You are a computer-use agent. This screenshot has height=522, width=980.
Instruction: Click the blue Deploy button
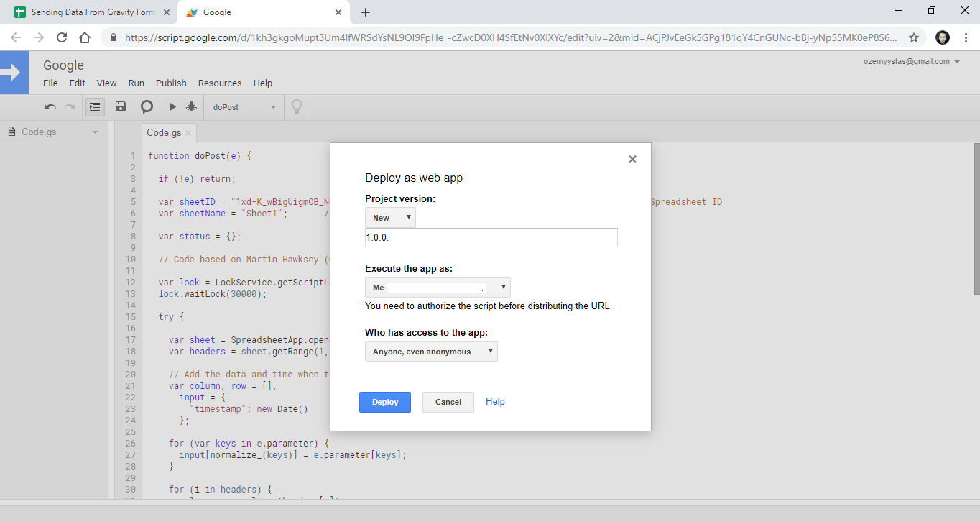click(x=385, y=402)
